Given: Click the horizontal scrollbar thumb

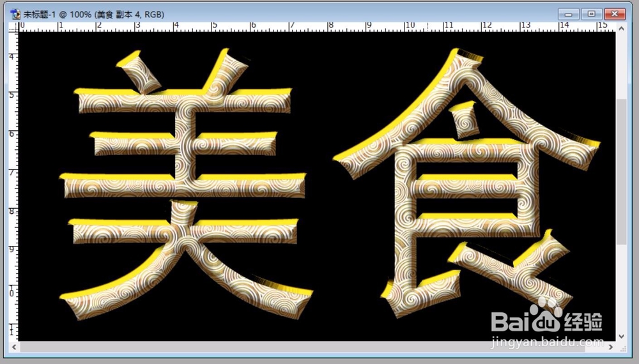Looking at the screenshot, I should click(x=303, y=347).
